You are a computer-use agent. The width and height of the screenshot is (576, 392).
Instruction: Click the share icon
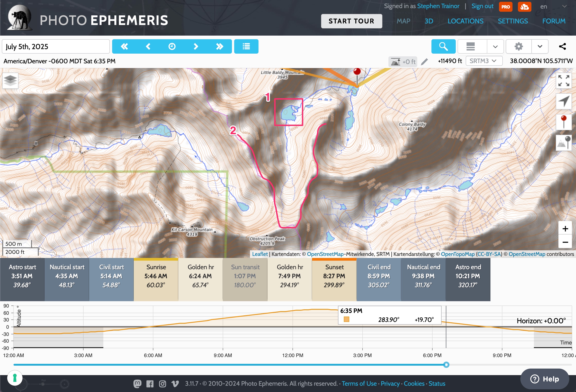(562, 46)
